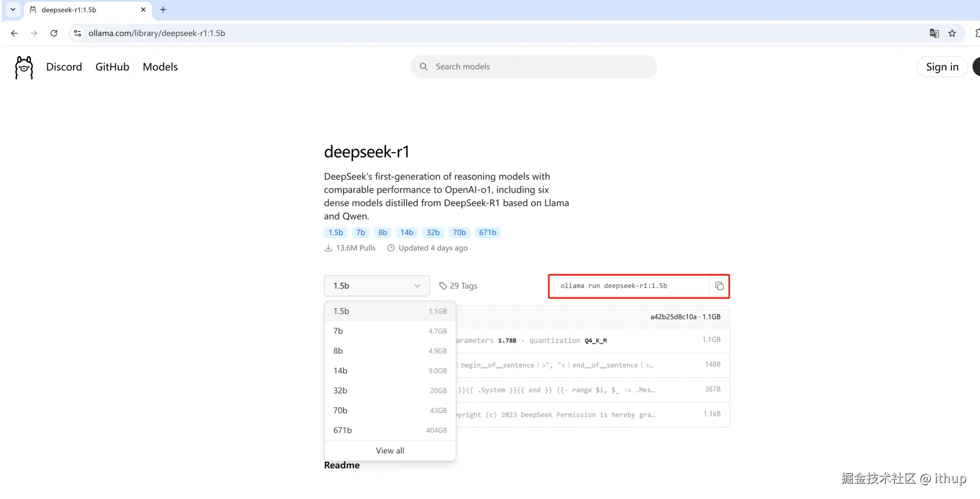This screenshot has width=980, height=499.
Task: Select the 8b 4.9GB option
Action: 390,351
